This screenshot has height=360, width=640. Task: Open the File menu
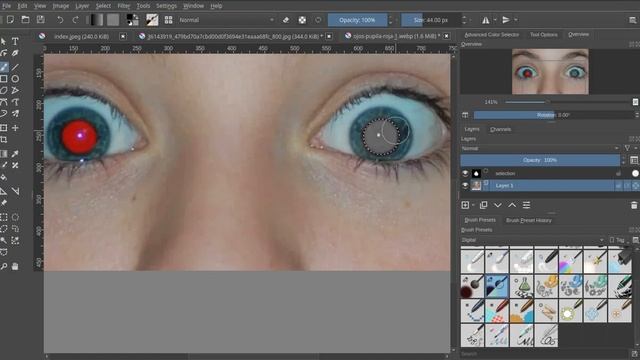pos(7,6)
